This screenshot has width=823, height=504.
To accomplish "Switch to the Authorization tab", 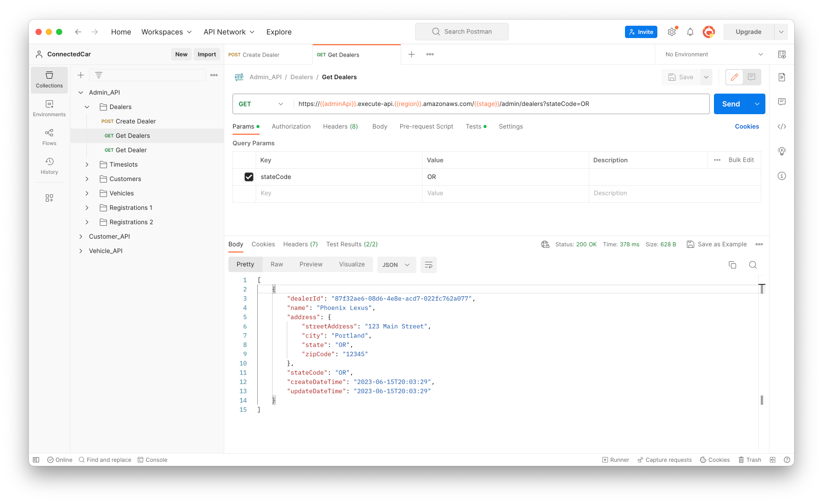I will (291, 127).
